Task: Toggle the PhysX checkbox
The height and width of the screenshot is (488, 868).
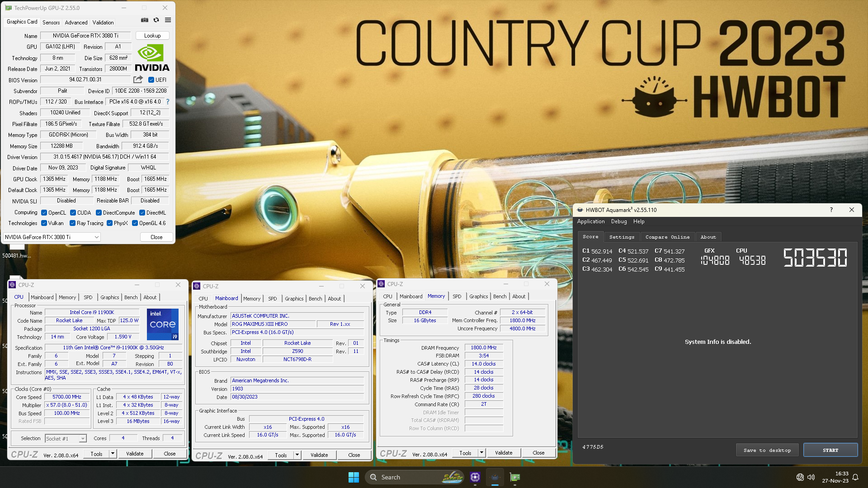Action: [x=109, y=223]
